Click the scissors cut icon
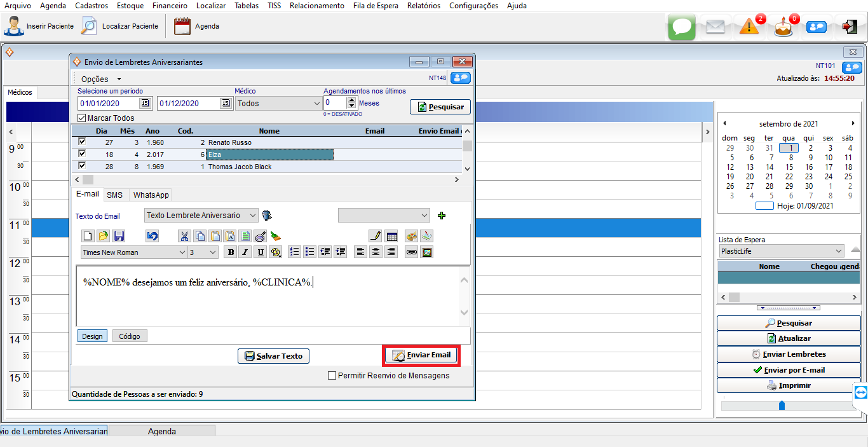This screenshot has height=447, width=868. click(x=184, y=236)
